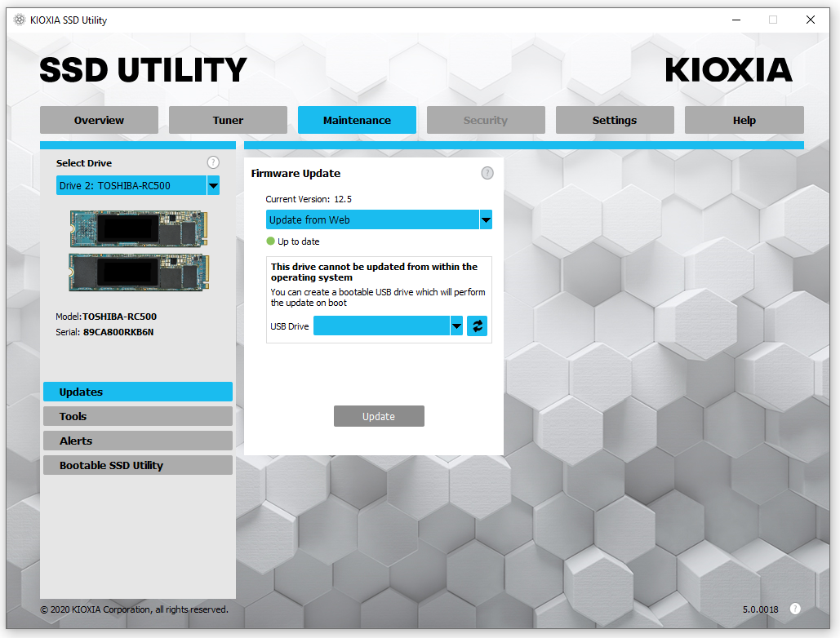Open the Update from Web dropdown
Screen dimensions: 840x638
379,219
